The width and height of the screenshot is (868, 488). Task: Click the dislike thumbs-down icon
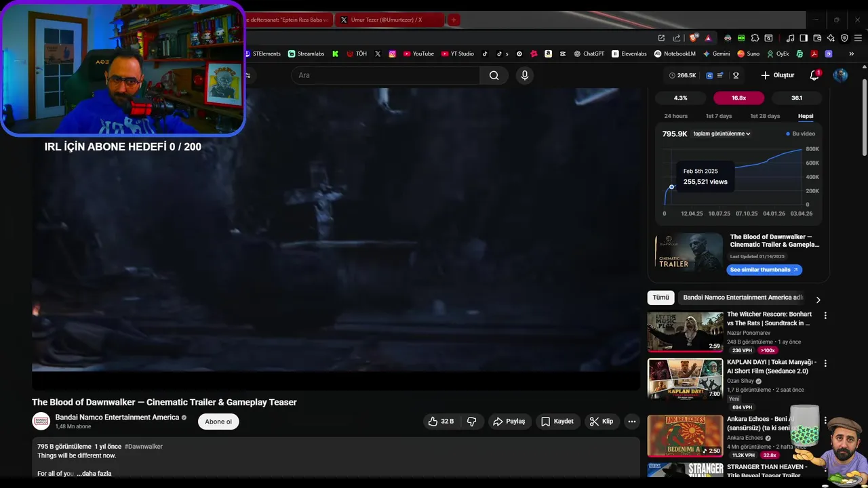(x=471, y=422)
